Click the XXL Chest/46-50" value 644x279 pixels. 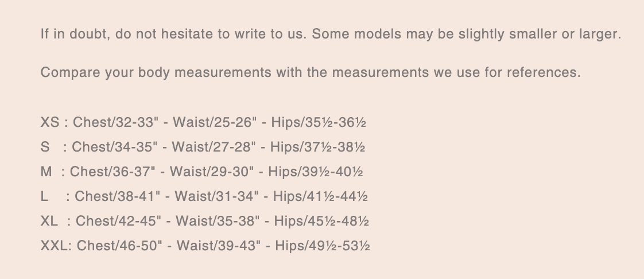(120, 246)
